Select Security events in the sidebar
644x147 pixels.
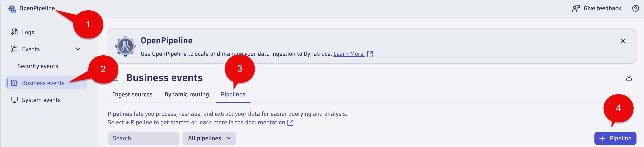[38, 66]
